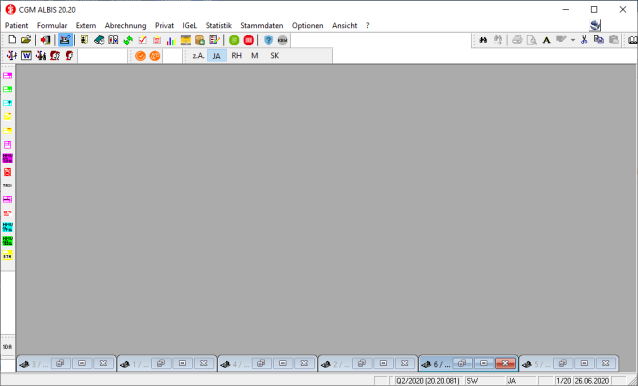The height and width of the screenshot is (386, 638).
Task: Click the red checkmark checklist icon
Action: click(142, 40)
